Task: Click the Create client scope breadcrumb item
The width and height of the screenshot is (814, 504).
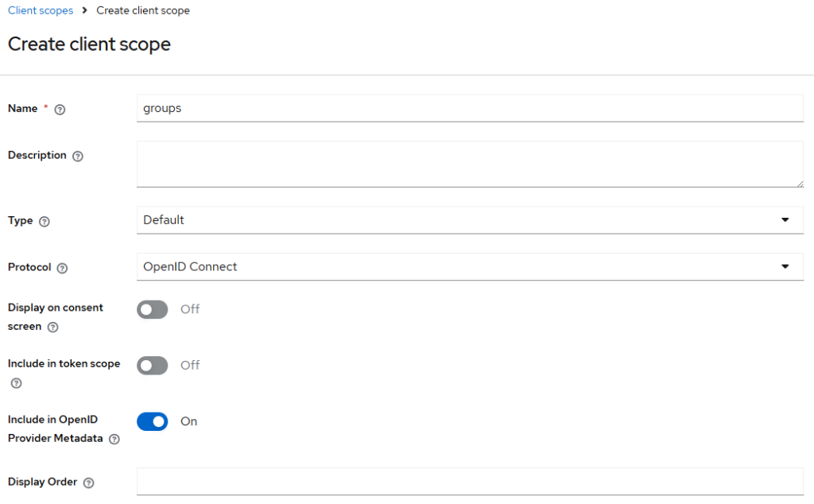Action: click(143, 11)
